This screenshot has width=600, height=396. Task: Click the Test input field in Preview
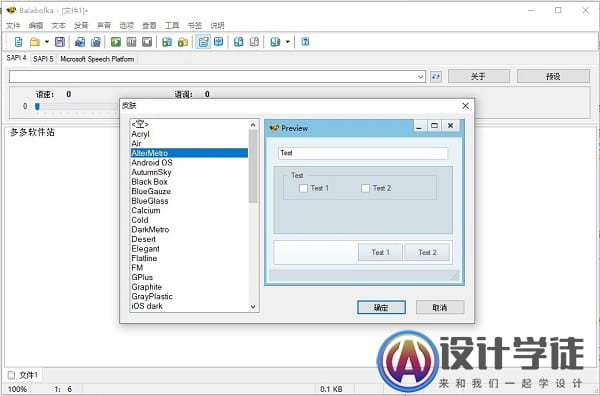[363, 153]
